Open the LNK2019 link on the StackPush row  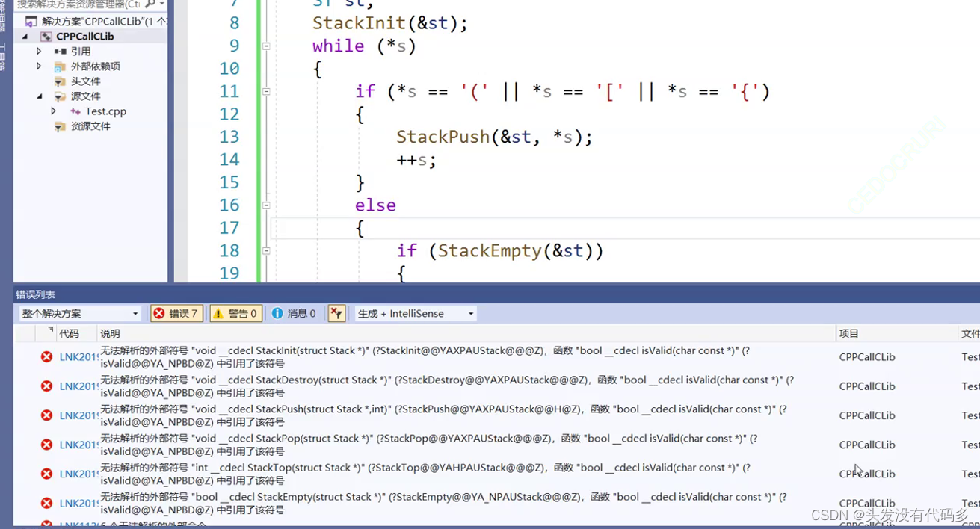(x=78, y=415)
